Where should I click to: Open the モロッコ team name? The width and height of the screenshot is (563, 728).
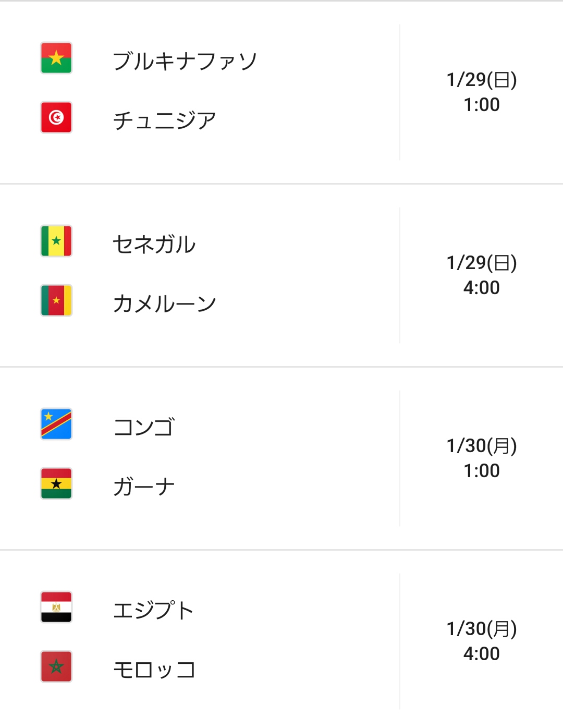point(154,670)
